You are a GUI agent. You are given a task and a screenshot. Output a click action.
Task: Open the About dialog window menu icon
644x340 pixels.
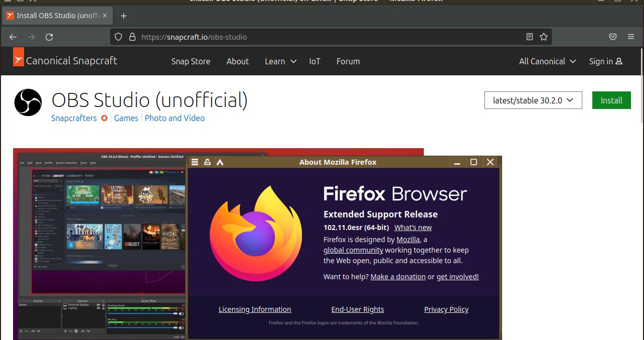coord(195,162)
